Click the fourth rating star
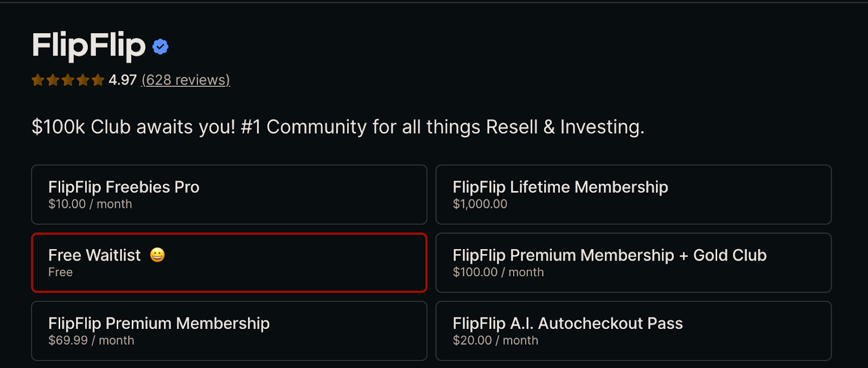868x368 pixels. point(84,80)
